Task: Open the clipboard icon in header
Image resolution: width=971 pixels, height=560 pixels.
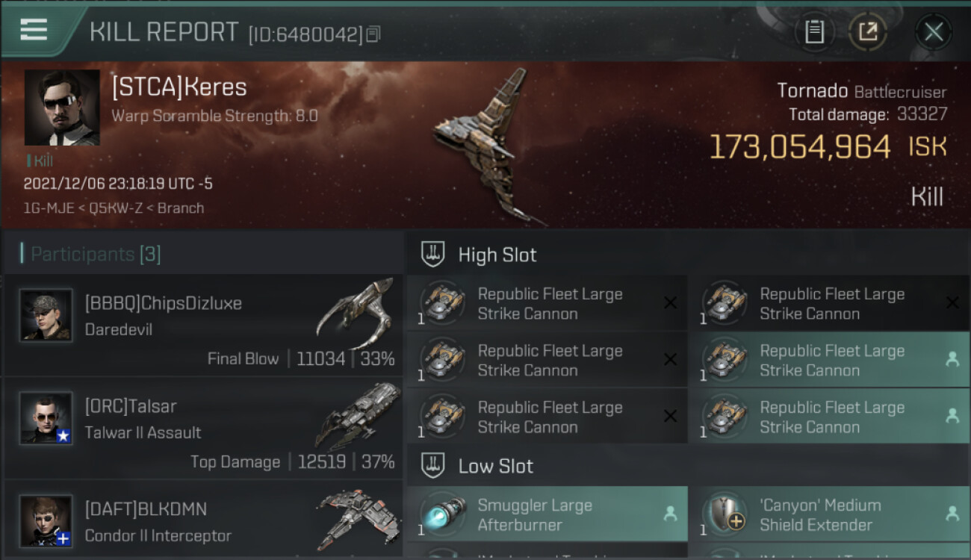Action: click(814, 32)
